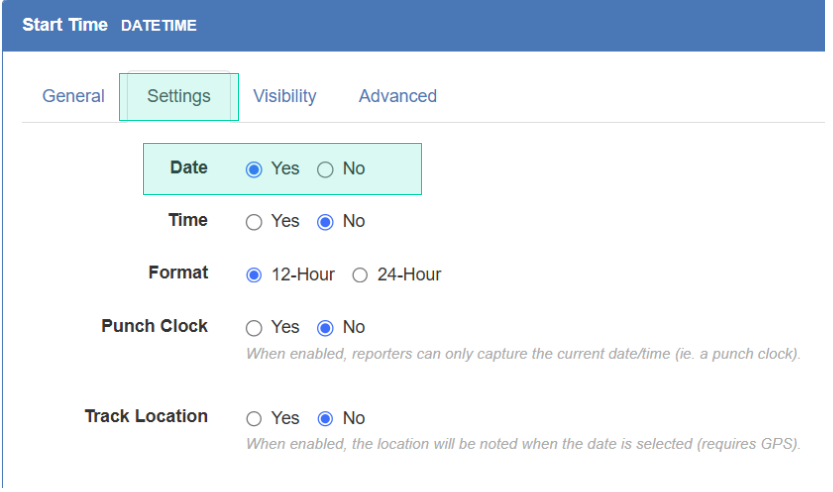Screen dimensions: 833x492
Task: Click the Format setting label
Action: pyautogui.click(x=178, y=273)
